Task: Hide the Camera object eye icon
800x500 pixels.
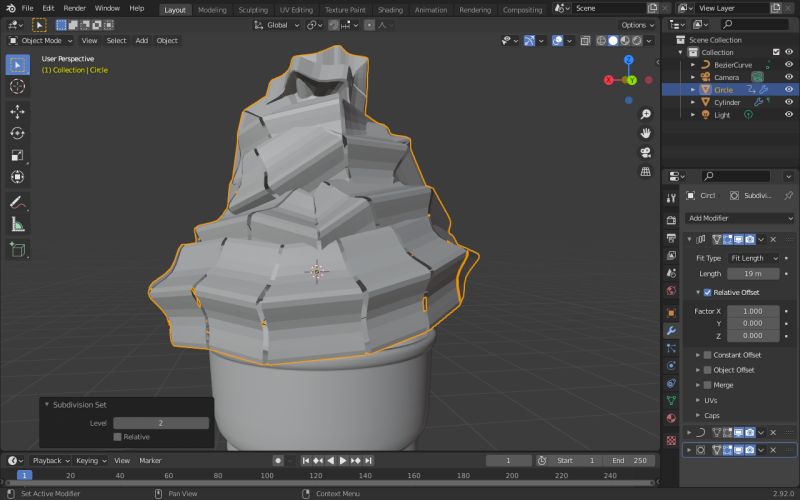Action: (x=789, y=77)
